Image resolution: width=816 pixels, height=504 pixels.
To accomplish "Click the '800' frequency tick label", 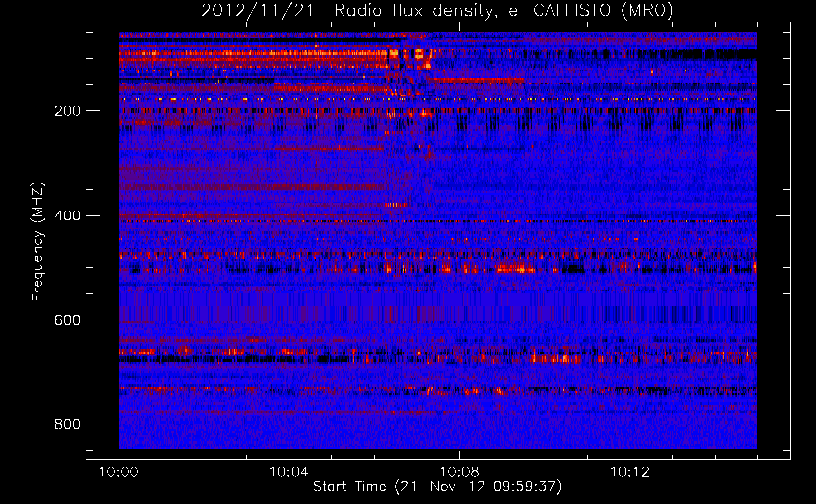I will [x=68, y=425].
